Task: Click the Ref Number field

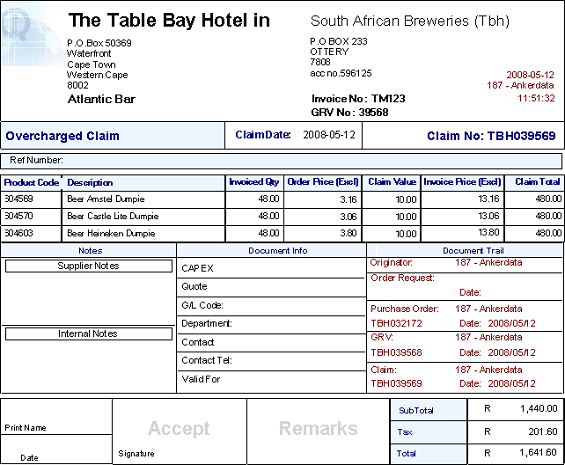Action: [x=281, y=160]
